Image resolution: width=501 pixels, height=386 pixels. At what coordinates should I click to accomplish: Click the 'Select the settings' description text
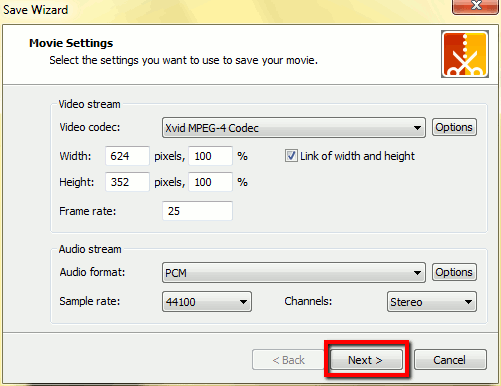pyautogui.click(x=183, y=60)
